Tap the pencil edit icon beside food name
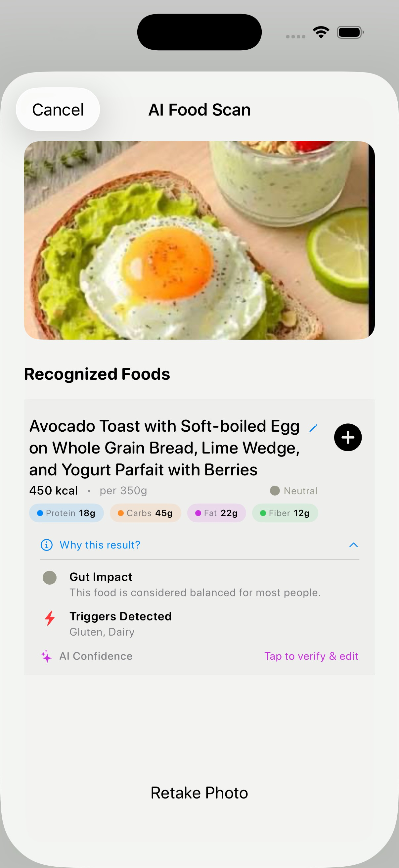Viewport: 399px width, 868px height. (x=313, y=428)
